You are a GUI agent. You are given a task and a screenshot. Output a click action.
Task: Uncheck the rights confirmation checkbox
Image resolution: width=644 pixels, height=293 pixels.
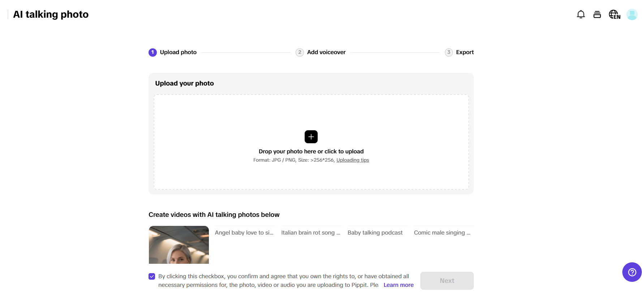pyautogui.click(x=152, y=276)
